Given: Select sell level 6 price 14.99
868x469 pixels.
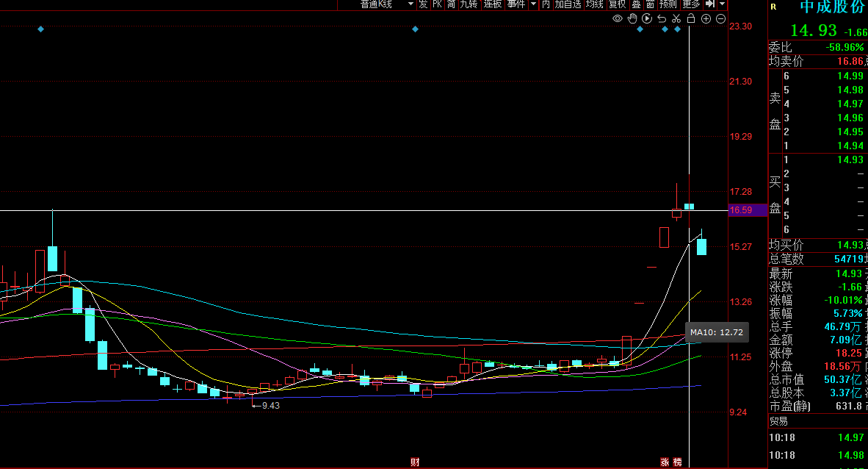Looking at the screenshot, I should tap(850, 76).
